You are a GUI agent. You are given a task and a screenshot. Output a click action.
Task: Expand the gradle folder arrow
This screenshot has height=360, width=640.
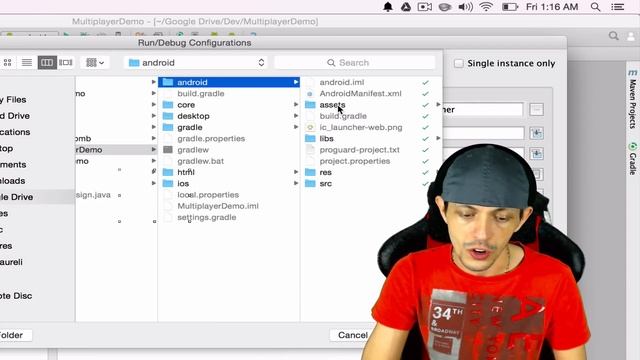pyautogui.click(x=296, y=127)
